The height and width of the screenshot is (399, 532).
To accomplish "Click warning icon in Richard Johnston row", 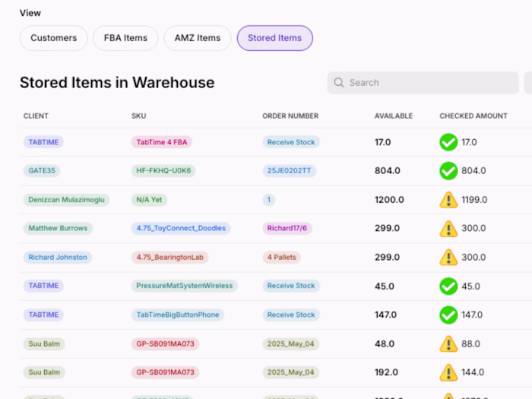I will [x=448, y=257].
